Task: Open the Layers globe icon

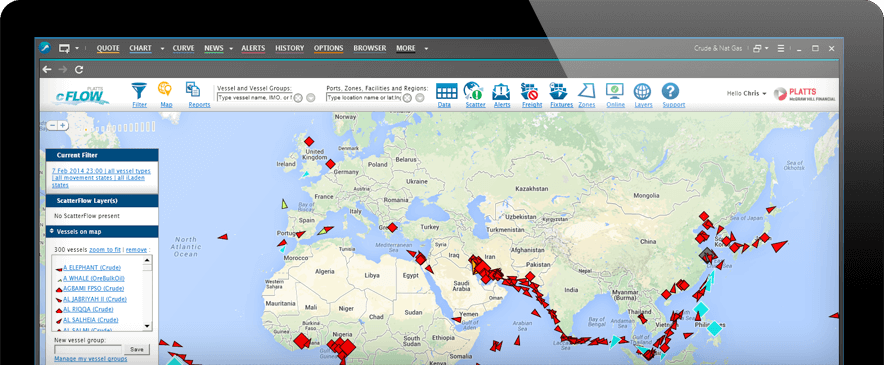Action: (642, 91)
